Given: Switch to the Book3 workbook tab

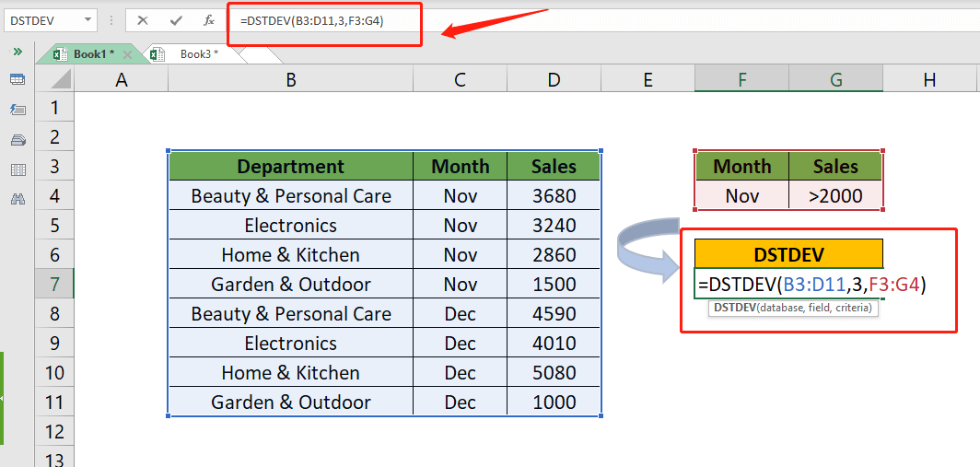Looking at the screenshot, I should coord(198,54).
